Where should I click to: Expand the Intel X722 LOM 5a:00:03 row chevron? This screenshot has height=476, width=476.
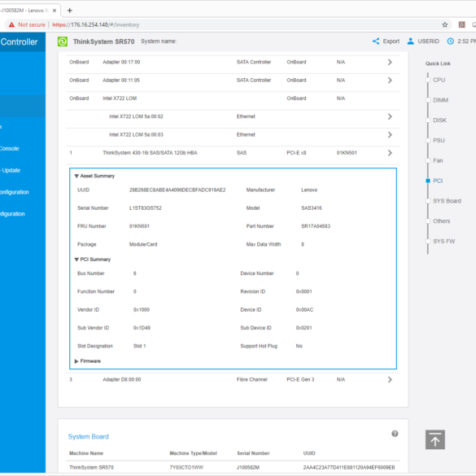pyautogui.click(x=390, y=135)
